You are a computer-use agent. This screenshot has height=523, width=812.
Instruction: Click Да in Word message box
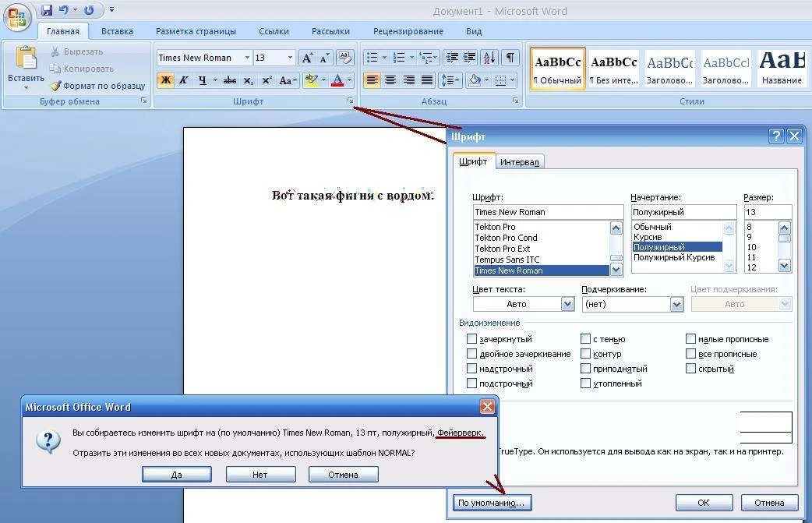(x=177, y=475)
